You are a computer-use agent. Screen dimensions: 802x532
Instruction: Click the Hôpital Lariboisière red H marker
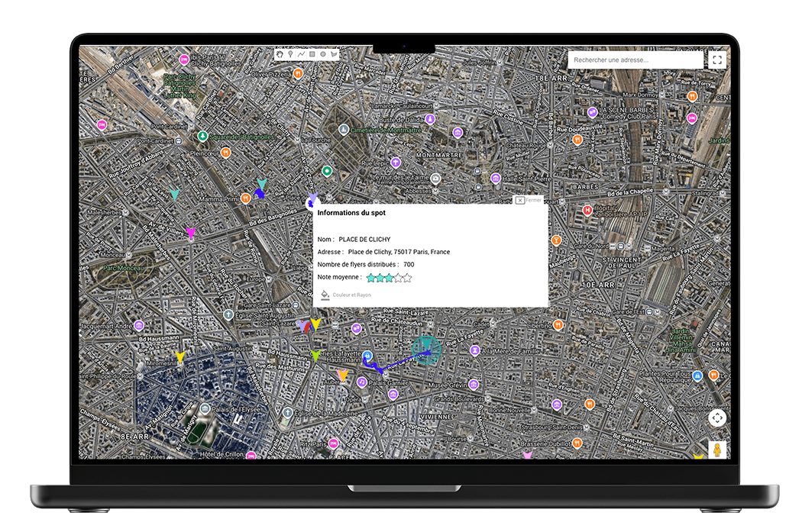click(x=587, y=210)
